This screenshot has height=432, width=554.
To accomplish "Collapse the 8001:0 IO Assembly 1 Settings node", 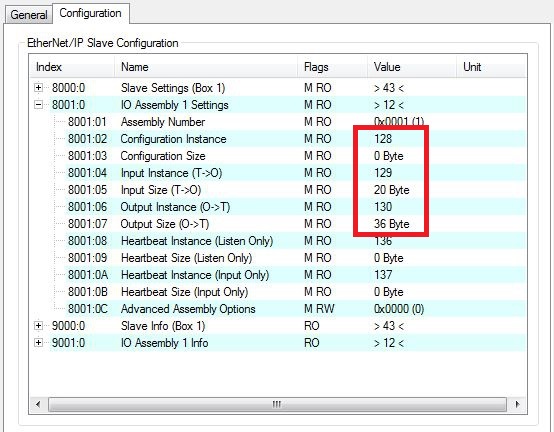I will point(39,105).
